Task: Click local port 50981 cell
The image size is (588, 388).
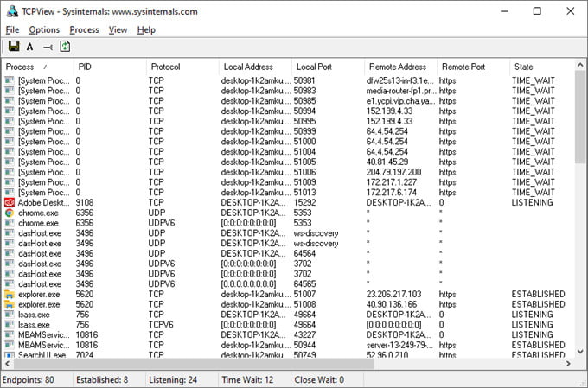Action: [305, 80]
